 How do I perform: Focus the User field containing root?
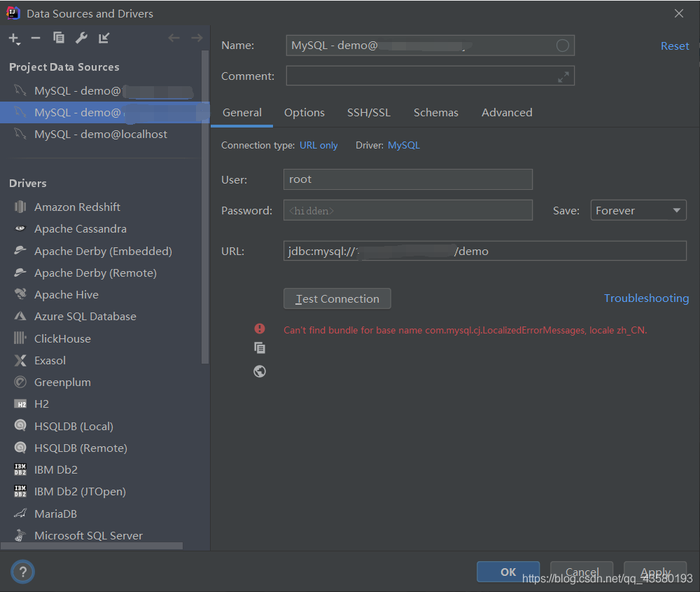click(x=408, y=179)
